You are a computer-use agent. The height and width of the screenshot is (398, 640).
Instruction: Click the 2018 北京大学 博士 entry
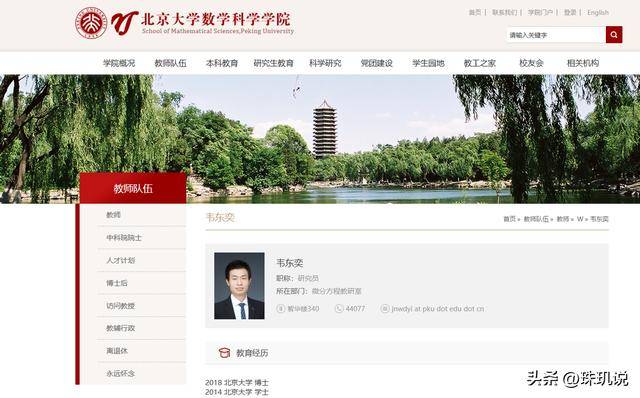237,383
